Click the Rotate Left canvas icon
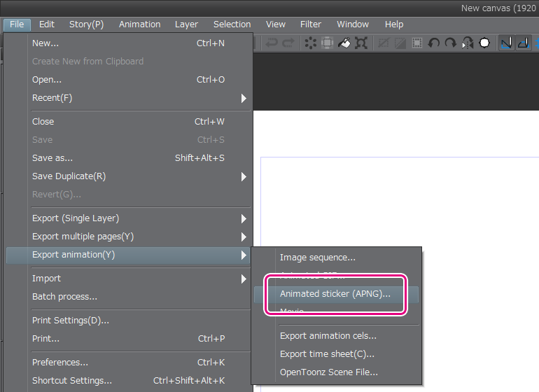The width and height of the screenshot is (539, 392). pyautogui.click(x=434, y=43)
